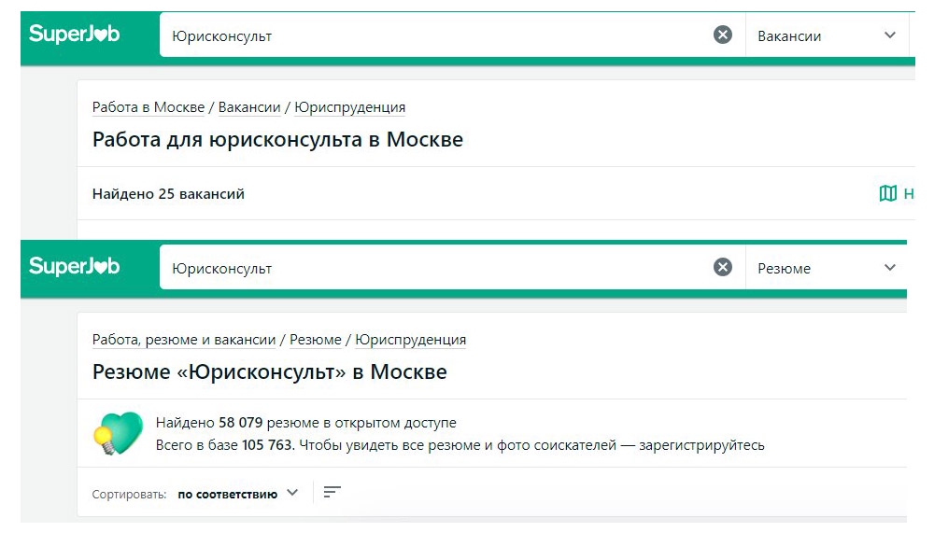Open the Резюме search type dropdown
Image resolution: width=934 pixels, height=560 pixels.
click(x=827, y=268)
